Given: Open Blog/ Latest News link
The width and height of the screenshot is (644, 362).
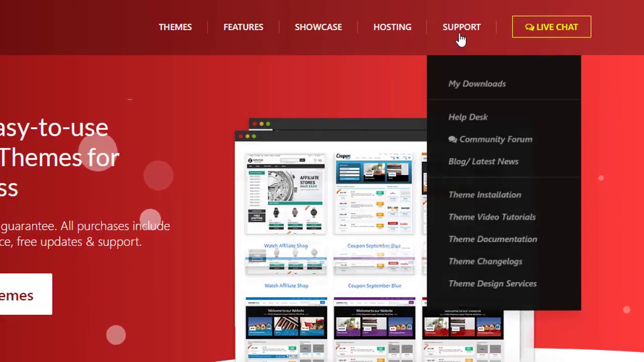Looking at the screenshot, I should point(483,161).
